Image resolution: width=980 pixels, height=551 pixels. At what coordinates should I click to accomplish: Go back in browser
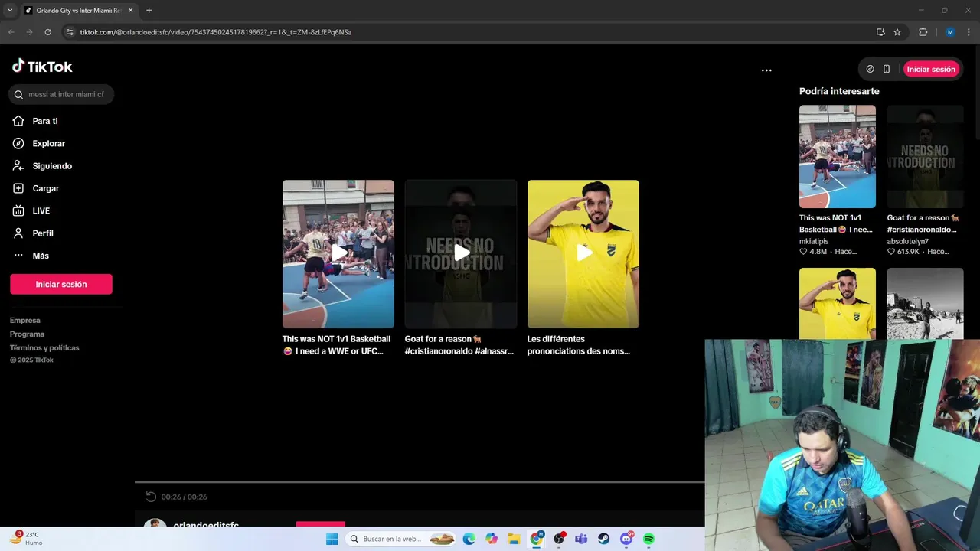pyautogui.click(x=11, y=32)
